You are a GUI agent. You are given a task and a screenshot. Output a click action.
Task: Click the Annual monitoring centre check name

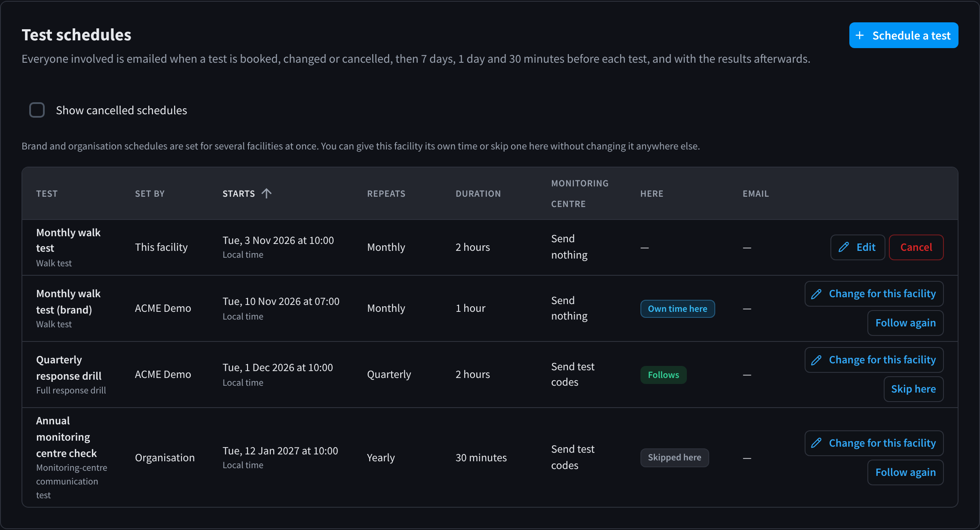[x=66, y=437]
